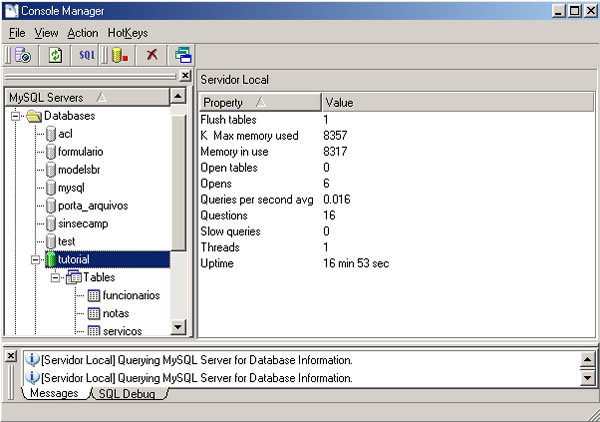
Task: Click the sinsecamp database cylinder icon
Action: point(51,224)
